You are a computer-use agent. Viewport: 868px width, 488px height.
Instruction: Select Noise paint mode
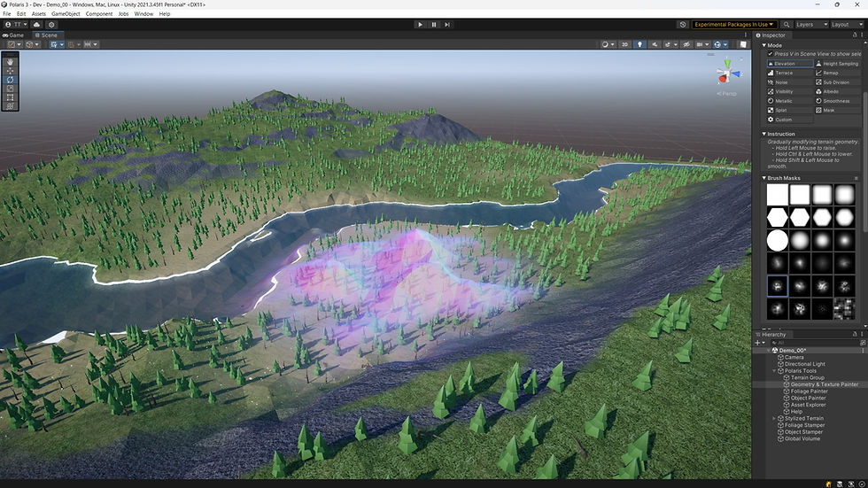pyautogui.click(x=790, y=82)
